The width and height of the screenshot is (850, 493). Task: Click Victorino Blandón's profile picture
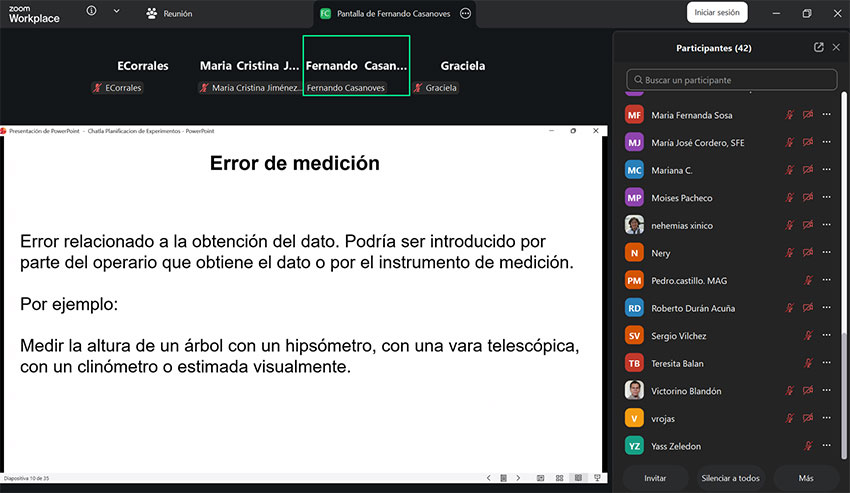[634, 391]
